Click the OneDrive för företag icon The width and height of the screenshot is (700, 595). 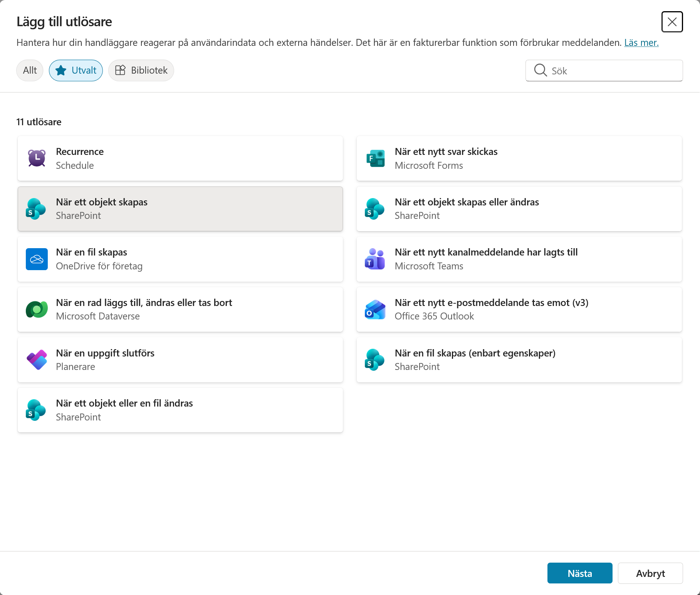37,259
